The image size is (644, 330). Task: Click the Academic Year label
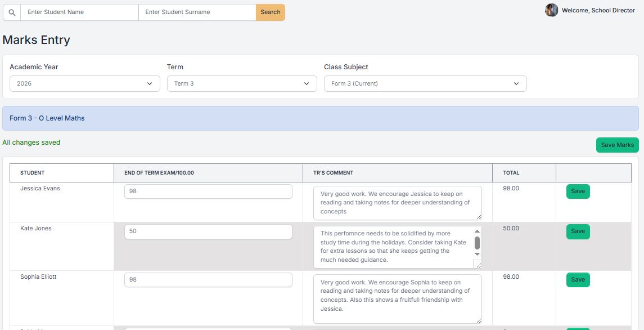click(34, 67)
